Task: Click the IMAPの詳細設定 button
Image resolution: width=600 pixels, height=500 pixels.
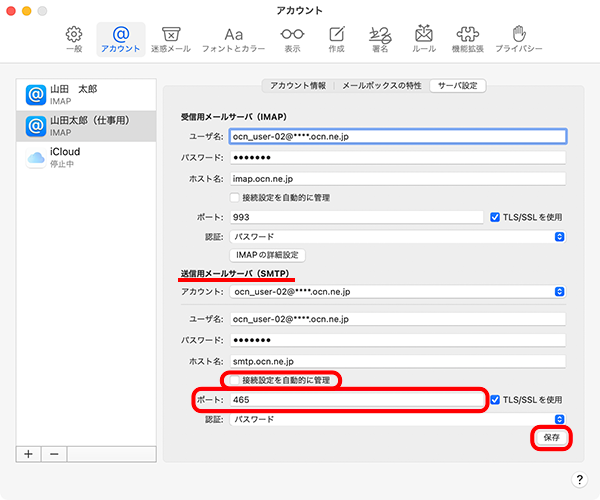Action: pyautogui.click(x=265, y=256)
